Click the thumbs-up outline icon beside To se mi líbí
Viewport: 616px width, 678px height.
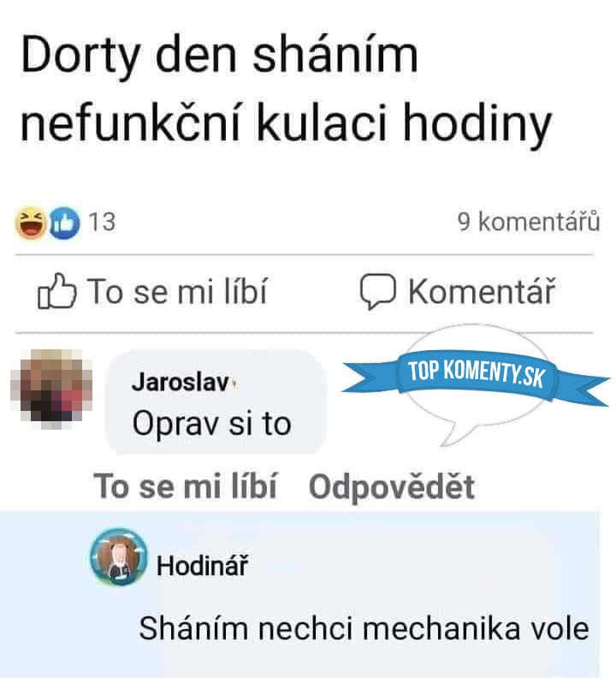coord(57,291)
